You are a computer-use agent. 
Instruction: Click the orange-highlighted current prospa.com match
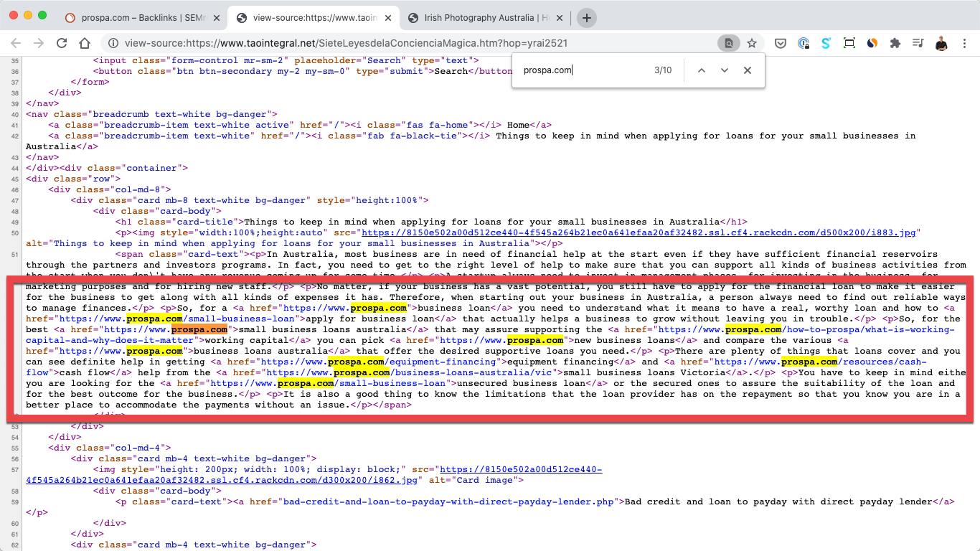[199, 329]
